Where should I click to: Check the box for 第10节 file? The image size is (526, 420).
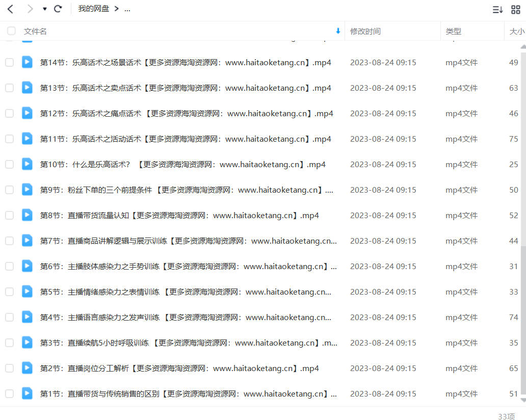(9, 164)
